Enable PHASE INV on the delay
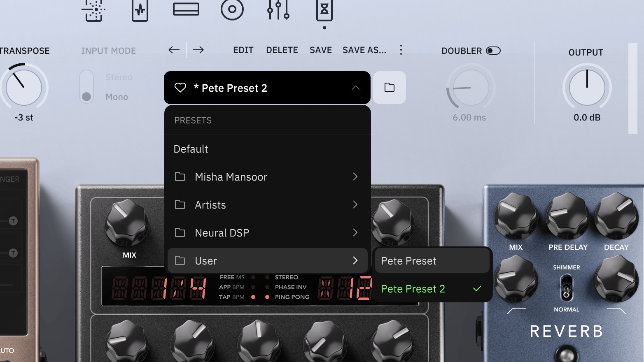This screenshot has width=644, height=362. click(267, 287)
